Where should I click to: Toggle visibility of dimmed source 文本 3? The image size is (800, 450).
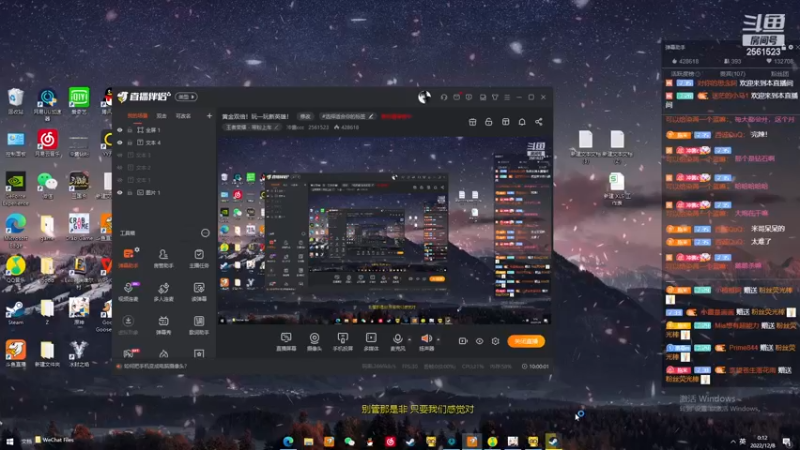(120, 155)
